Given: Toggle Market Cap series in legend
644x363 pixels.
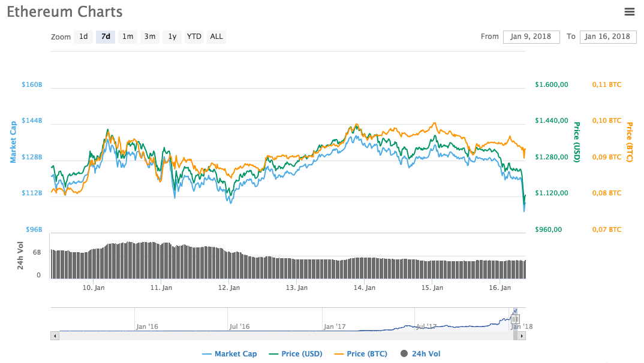Looking at the screenshot, I should pos(230,353).
